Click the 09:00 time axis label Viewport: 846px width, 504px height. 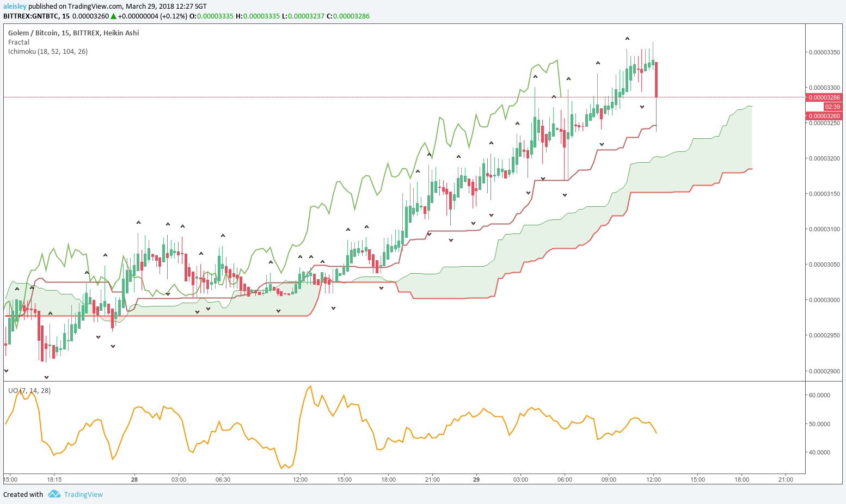pos(609,480)
